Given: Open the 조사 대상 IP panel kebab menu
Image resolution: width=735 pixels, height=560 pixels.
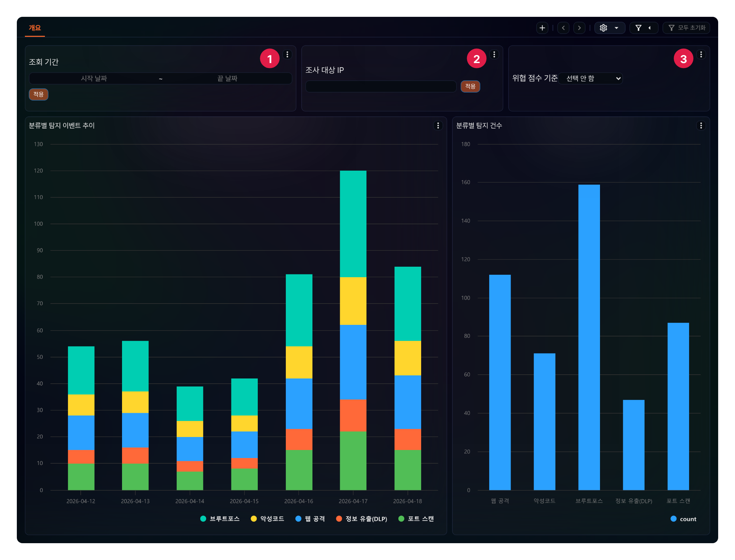Looking at the screenshot, I should (494, 55).
